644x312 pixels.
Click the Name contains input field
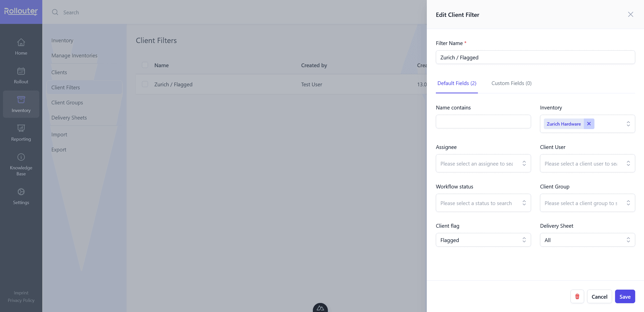483,122
